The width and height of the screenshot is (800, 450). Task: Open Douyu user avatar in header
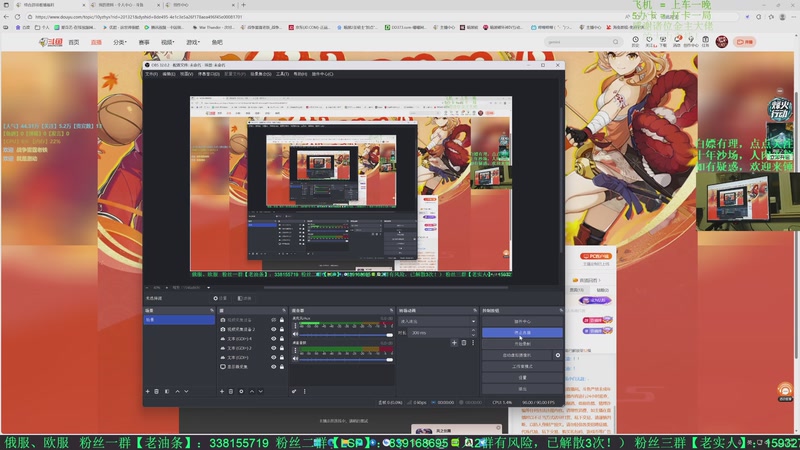point(721,42)
